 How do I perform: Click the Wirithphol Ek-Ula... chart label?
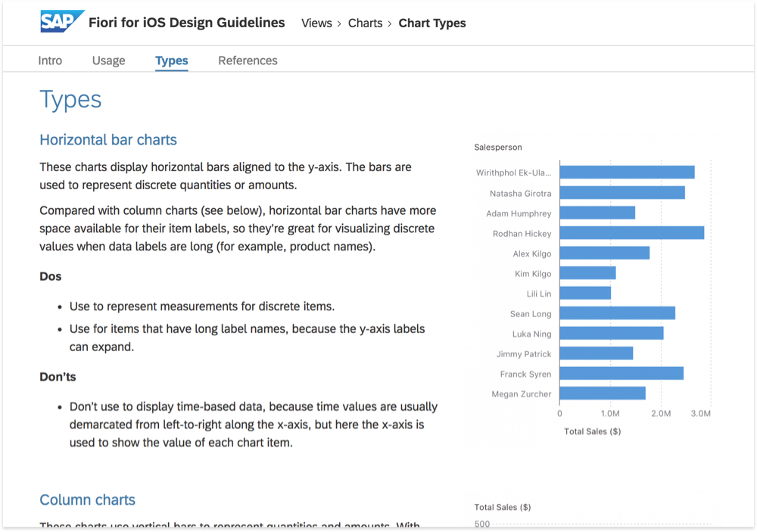tap(514, 173)
